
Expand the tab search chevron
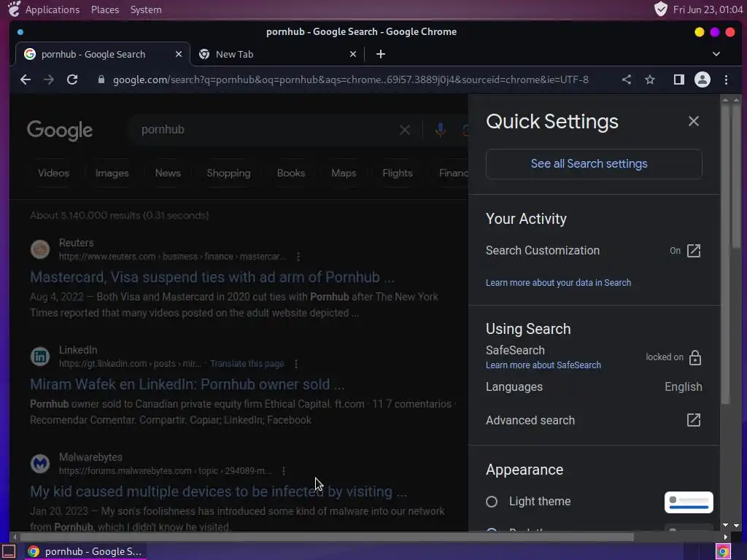(716, 54)
